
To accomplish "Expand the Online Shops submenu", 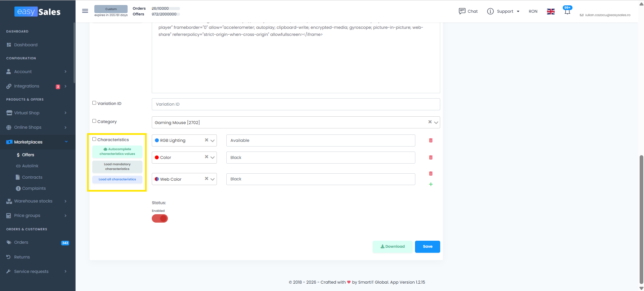I will click(x=65, y=127).
